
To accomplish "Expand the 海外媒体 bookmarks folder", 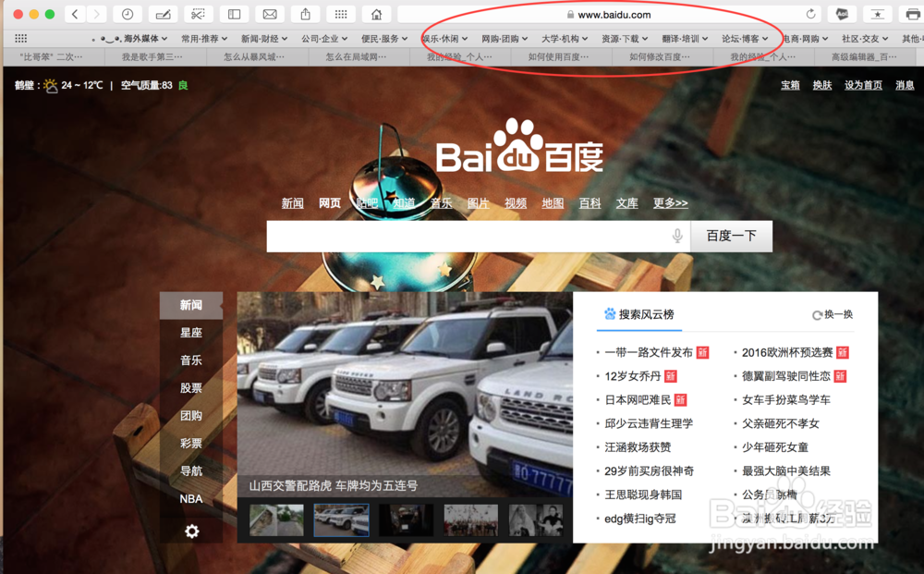I will (131, 38).
